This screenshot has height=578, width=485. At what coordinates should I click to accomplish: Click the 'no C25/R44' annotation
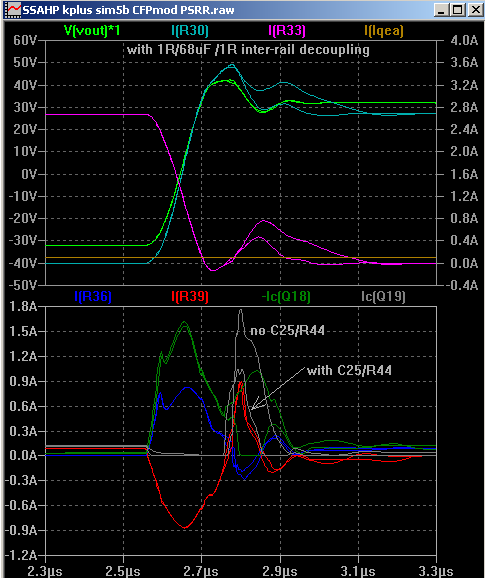[287, 331]
